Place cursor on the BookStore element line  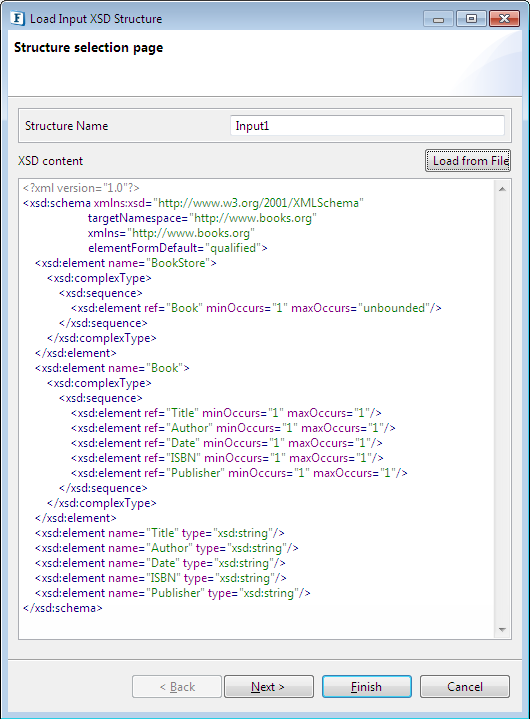click(126, 263)
